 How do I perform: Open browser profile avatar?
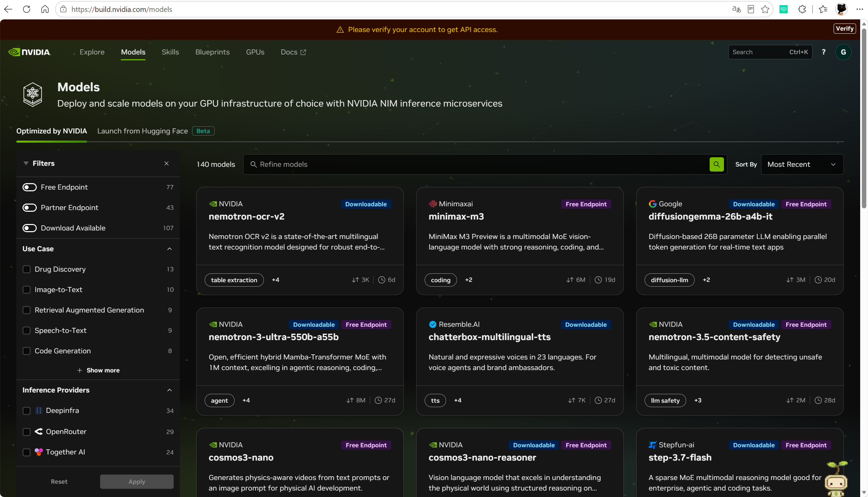click(x=841, y=9)
